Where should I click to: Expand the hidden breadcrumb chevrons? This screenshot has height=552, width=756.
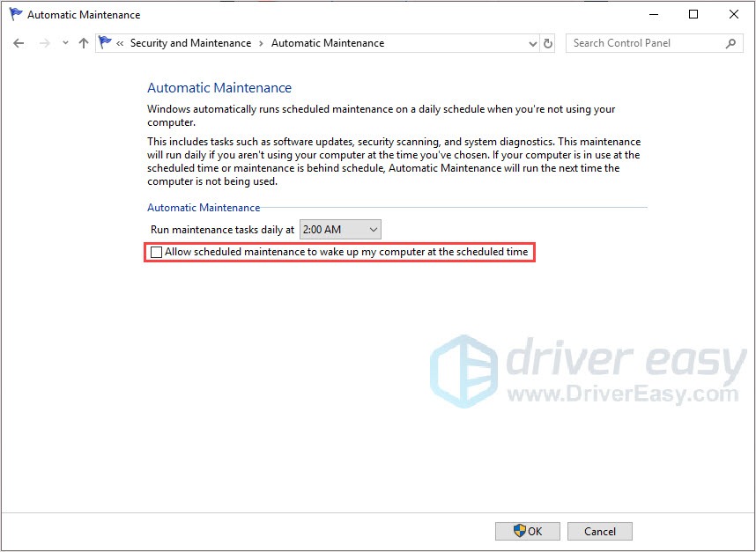(120, 43)
